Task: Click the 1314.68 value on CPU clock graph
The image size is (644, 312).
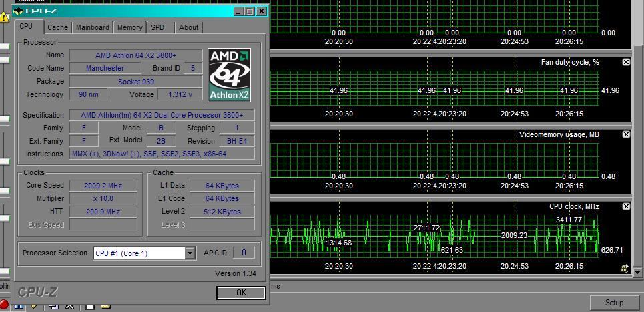Action: click(x=339, y=243)
